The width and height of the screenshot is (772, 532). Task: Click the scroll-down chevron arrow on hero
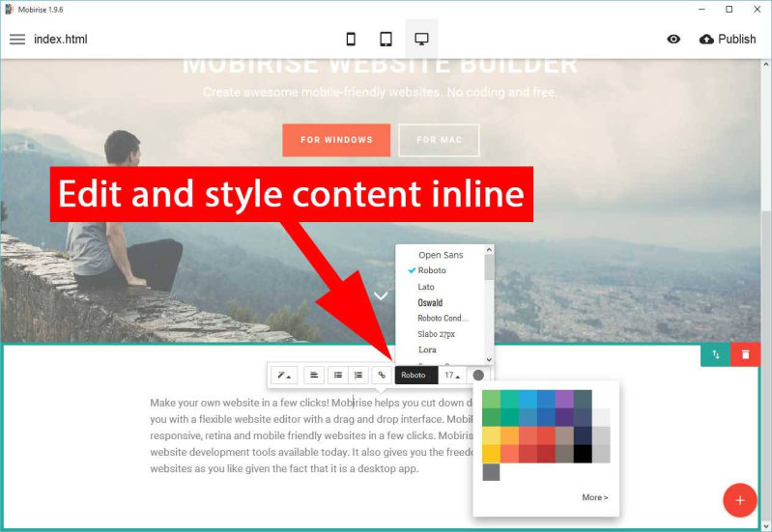tap(381, 295)
